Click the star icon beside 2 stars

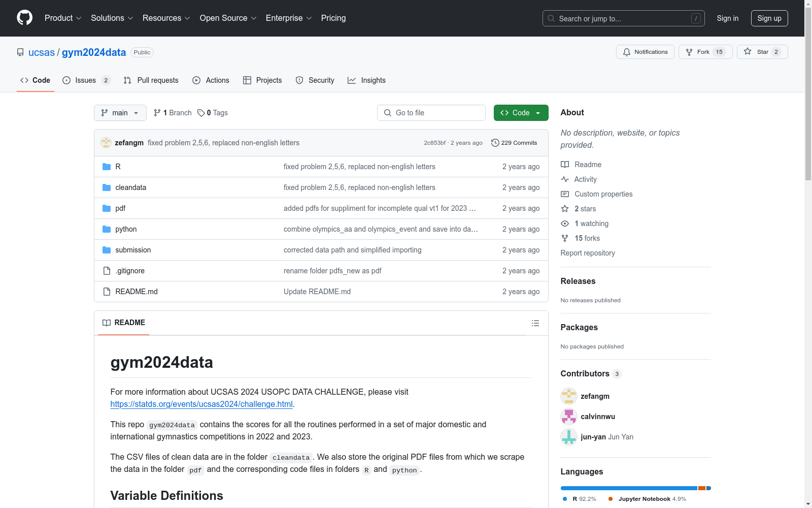click(565, 209)
